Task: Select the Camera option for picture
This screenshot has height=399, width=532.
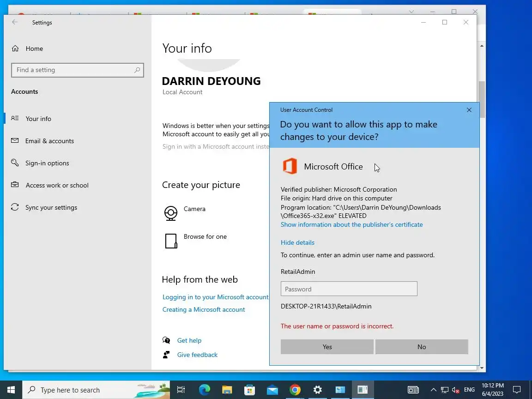Action: (x=185, y=213)
